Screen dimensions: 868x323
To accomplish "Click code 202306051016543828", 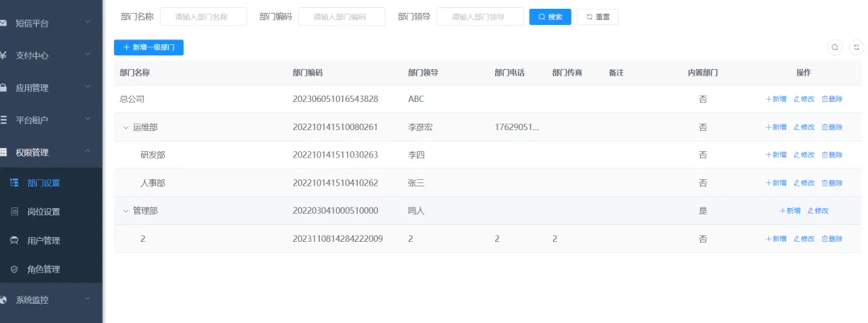I will coord(335,100).
